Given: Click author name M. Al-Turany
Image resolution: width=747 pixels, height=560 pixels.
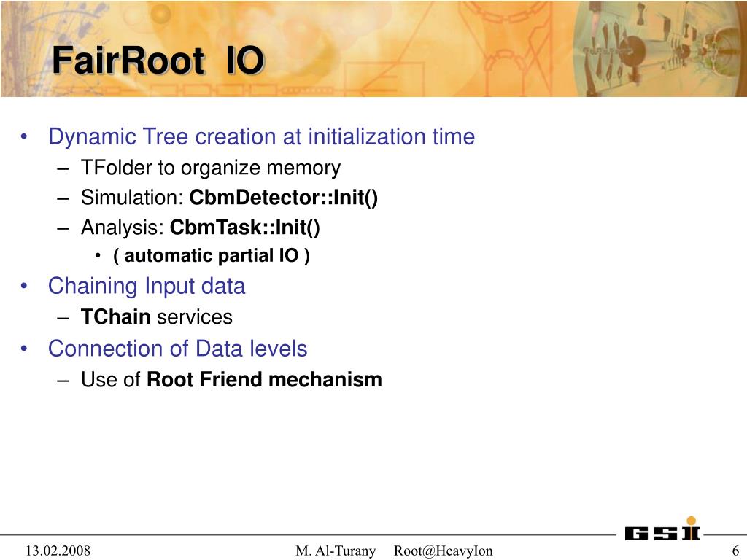Looking at the screenshot, I should coord(336,551).
